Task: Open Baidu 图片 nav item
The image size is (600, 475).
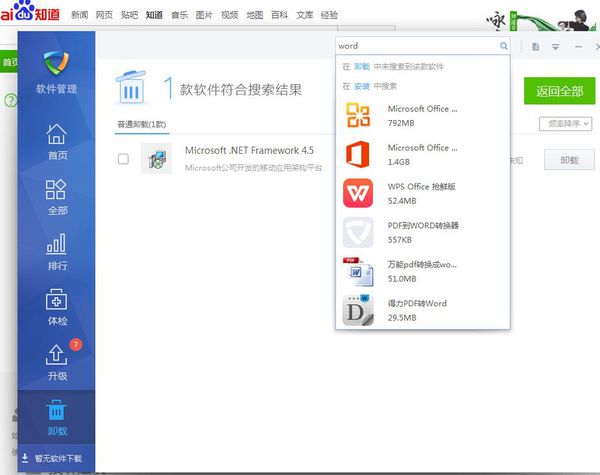Action: pos(204,15)
